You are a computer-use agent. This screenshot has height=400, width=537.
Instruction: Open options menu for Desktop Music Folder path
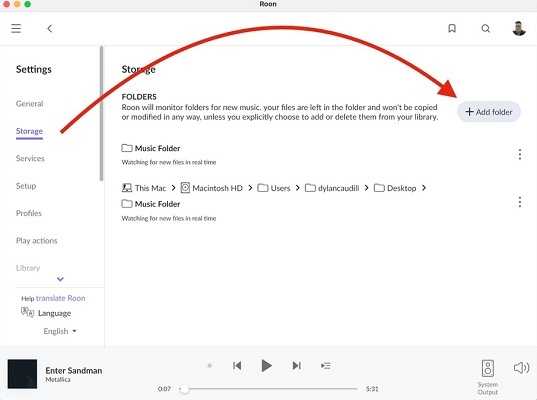(520, 202)
